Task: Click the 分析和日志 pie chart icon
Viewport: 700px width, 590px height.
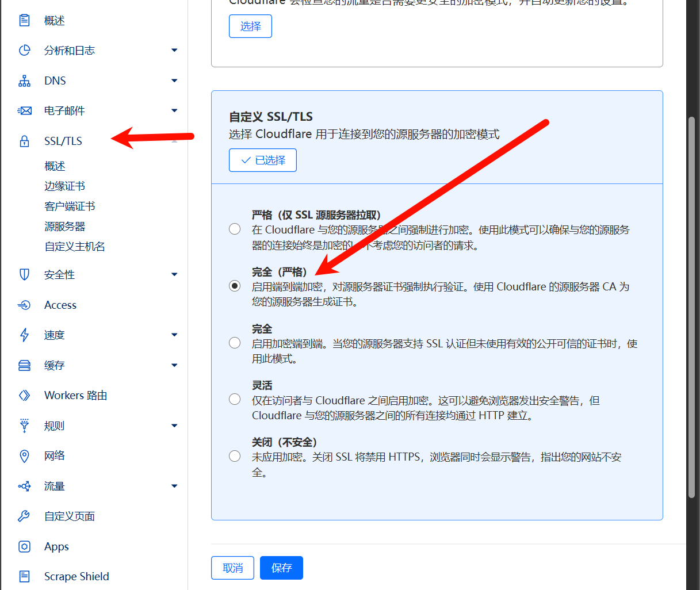Action: click(24, 51)
